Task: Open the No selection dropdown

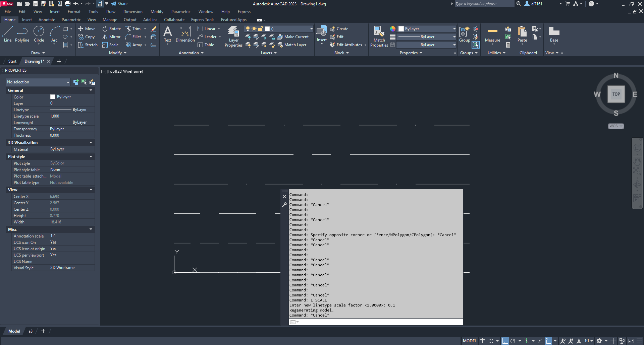Action: coord(38,82)
